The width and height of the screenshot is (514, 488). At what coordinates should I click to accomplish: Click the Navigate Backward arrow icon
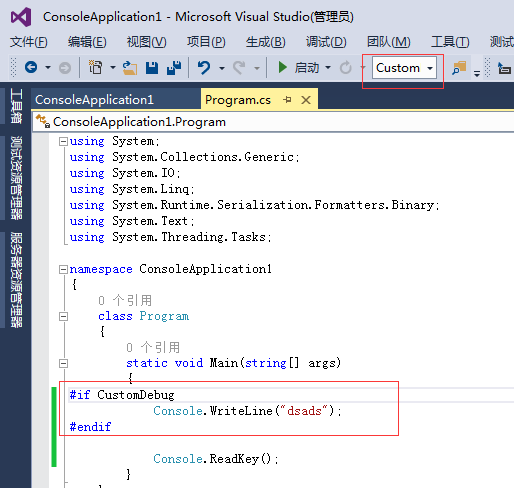coord(31,68)
